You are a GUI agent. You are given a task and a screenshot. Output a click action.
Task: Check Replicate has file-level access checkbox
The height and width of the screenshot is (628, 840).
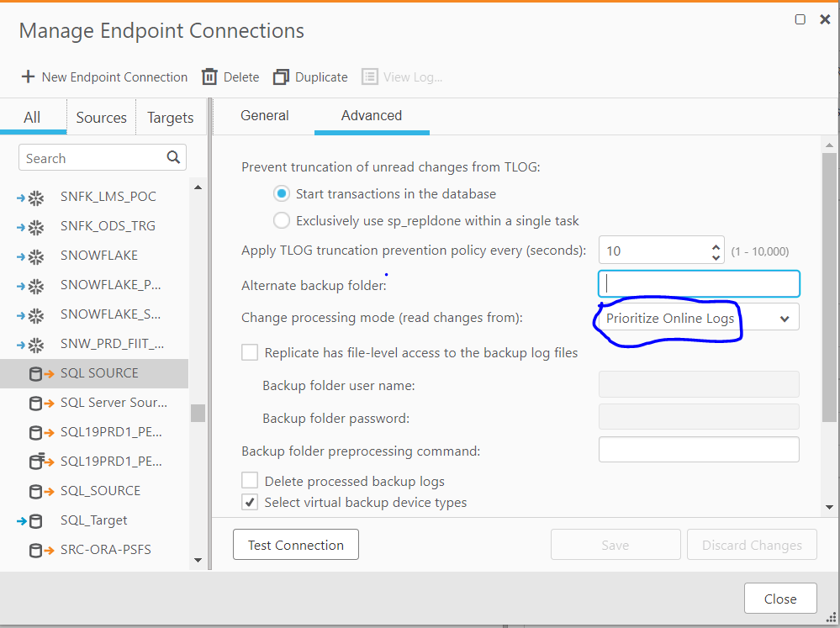coord(250,352)
